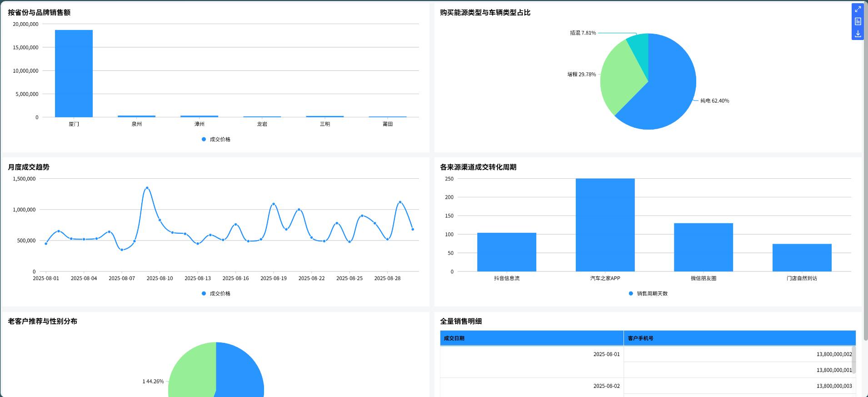
Task: Select the 2025-08-01 table cell
Action: 532,362
